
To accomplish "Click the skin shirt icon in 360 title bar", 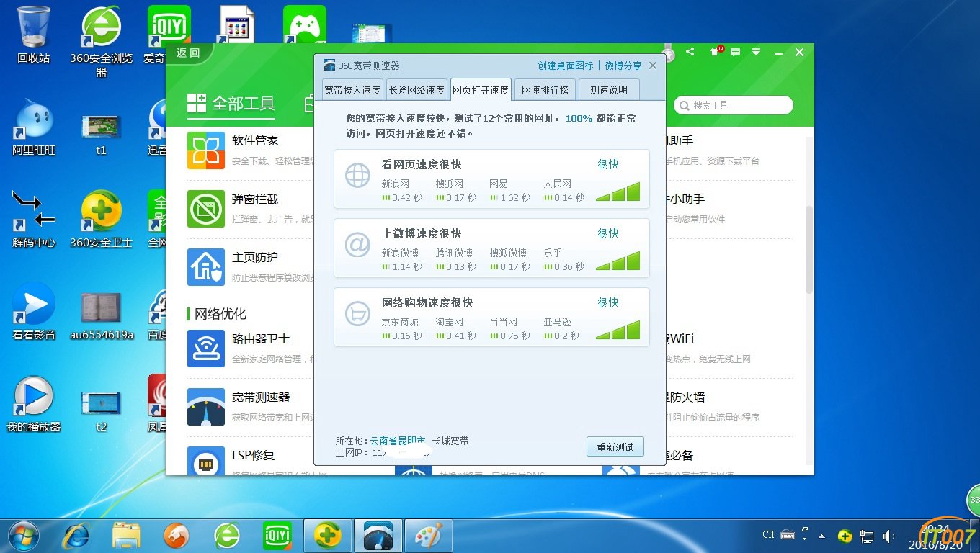I will pos(716,52).
